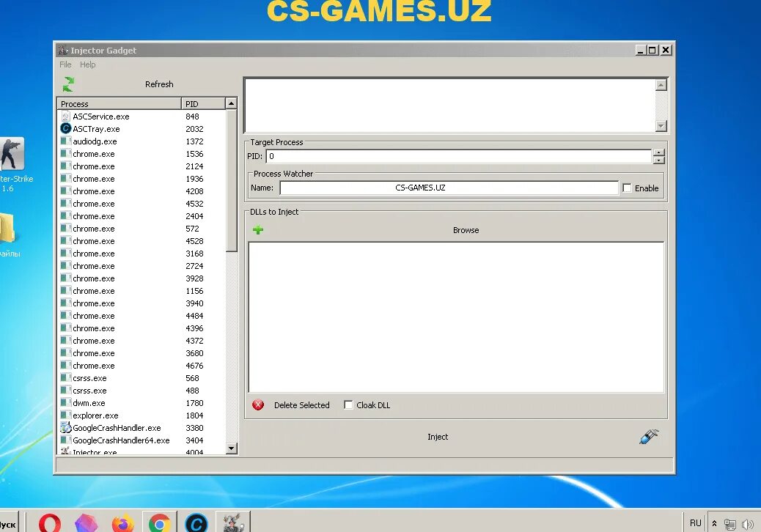Click the PID input field
761x532 pixels.
coord(459,156)
